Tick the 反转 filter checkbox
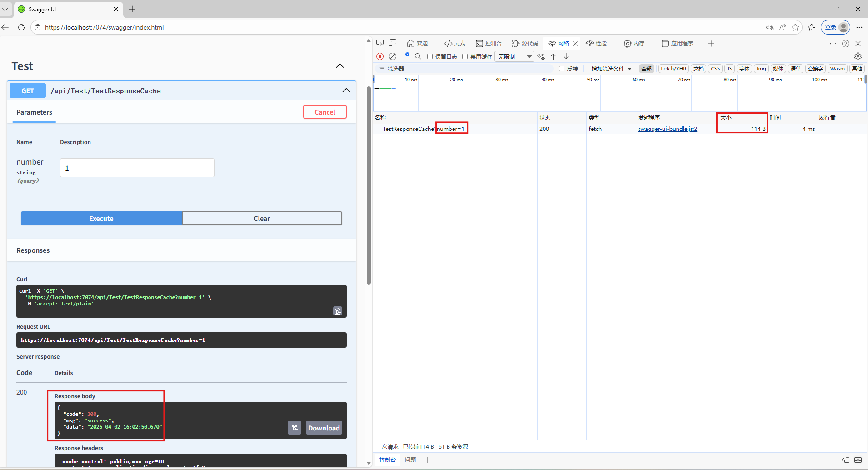The image size is (868, 470). (562, 69)
